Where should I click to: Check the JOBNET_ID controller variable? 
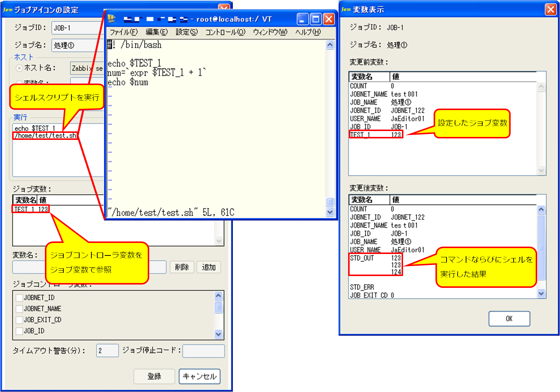(x=20, y=298)
